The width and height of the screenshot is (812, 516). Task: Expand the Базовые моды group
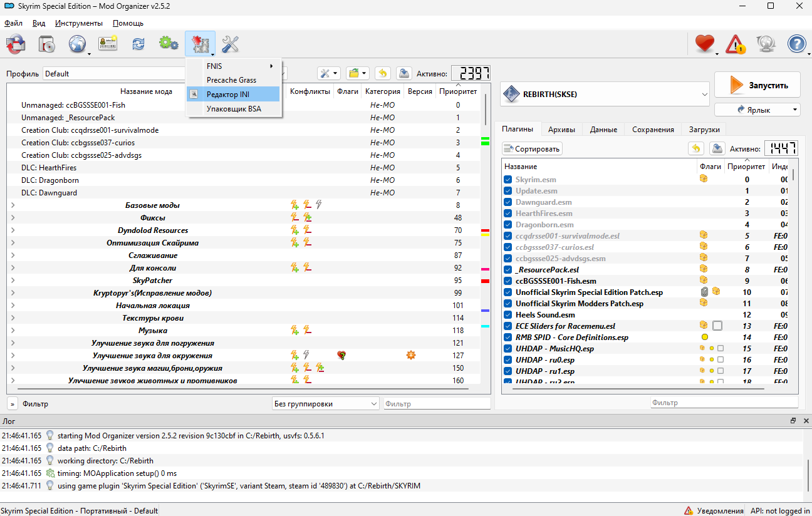coord(13,205)
